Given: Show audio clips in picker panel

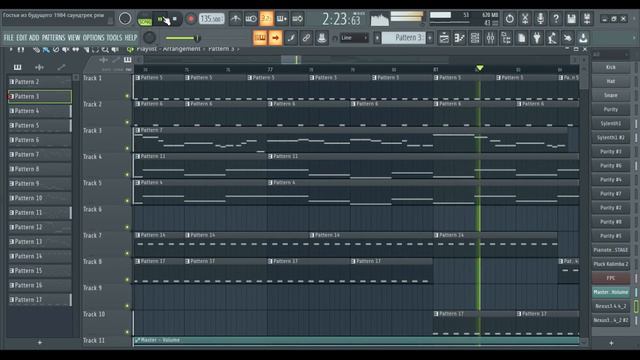Looking at the screenshot, I should [39, 67].
